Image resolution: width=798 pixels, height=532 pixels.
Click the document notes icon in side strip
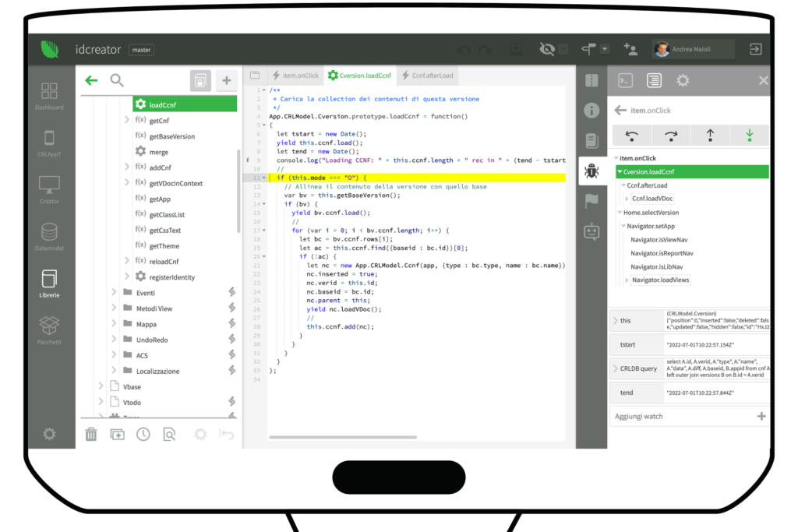pyautogui.click(x=591, y=140)
